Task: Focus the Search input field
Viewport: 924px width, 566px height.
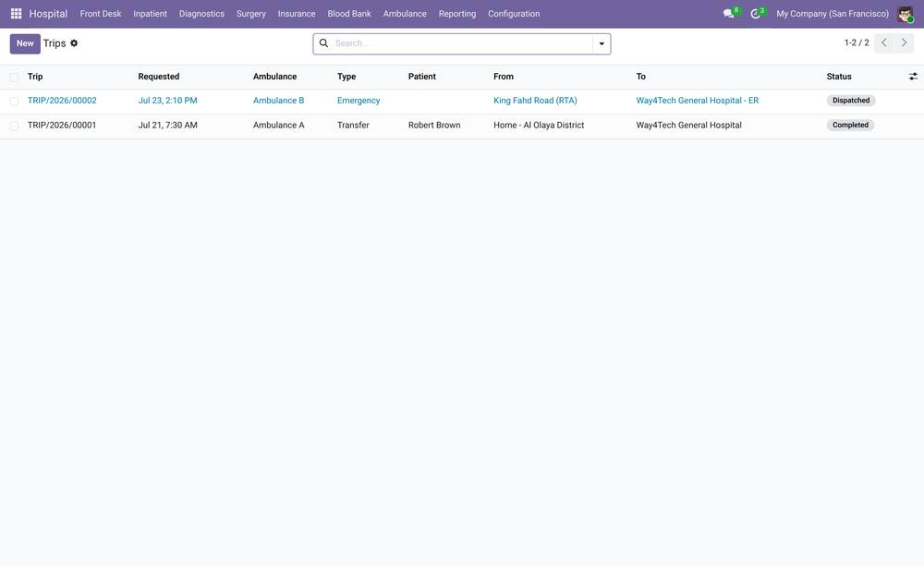Action: (x=463, y=43)
